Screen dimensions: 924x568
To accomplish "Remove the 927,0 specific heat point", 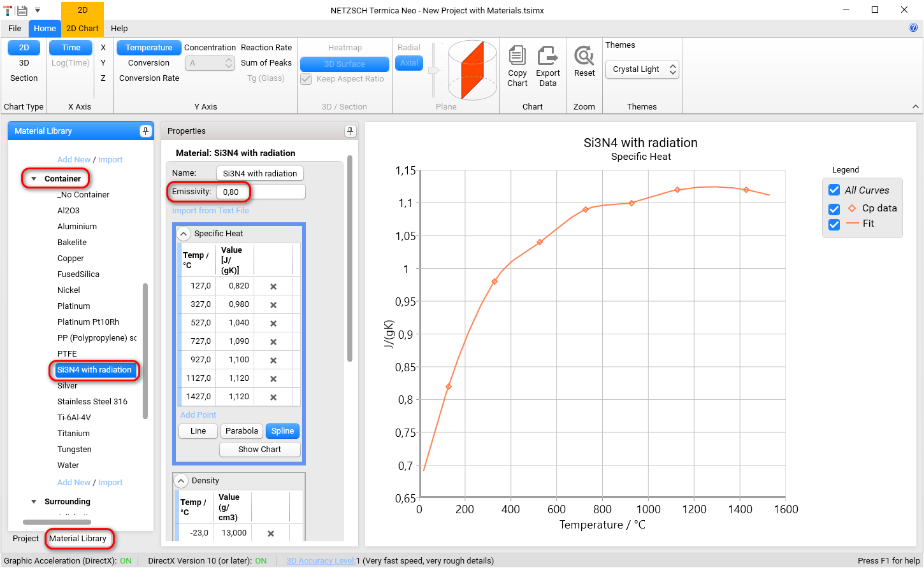I will click(273, 360).
